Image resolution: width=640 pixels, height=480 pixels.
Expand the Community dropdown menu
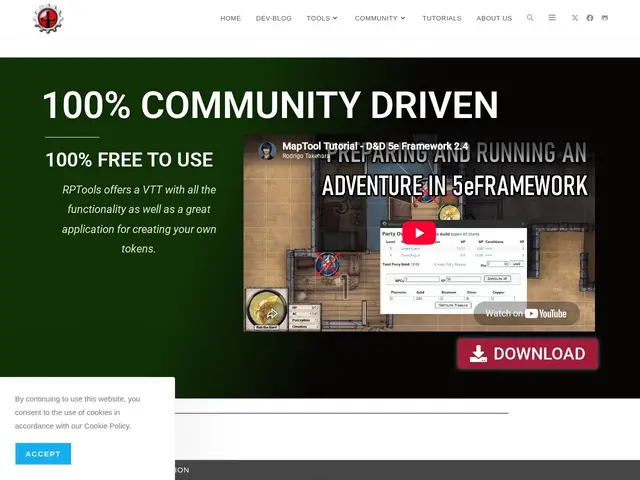(380, 18)
